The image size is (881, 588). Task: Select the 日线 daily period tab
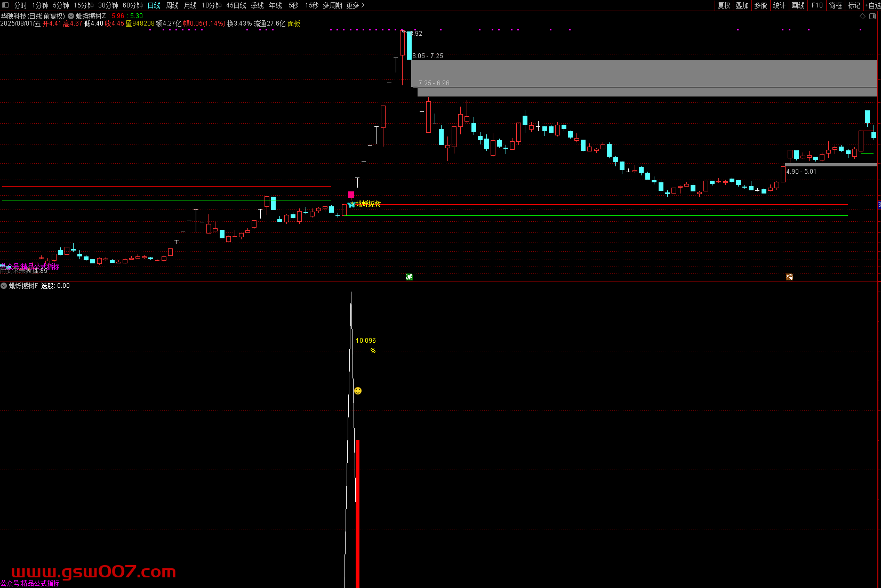point(154,5)
